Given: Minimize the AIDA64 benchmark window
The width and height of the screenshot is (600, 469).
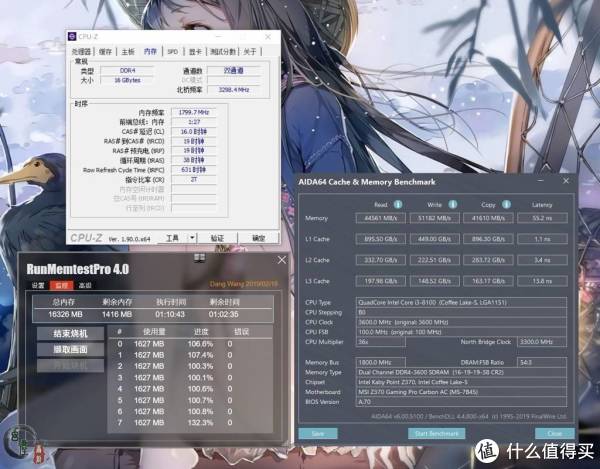Looking at the screenshot, I should click(541, 181).
